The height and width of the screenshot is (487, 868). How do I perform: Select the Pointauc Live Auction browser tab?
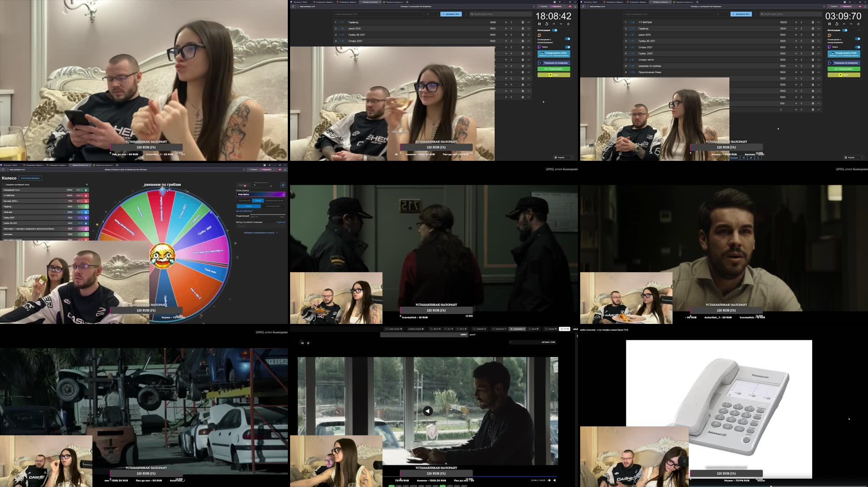369,2
